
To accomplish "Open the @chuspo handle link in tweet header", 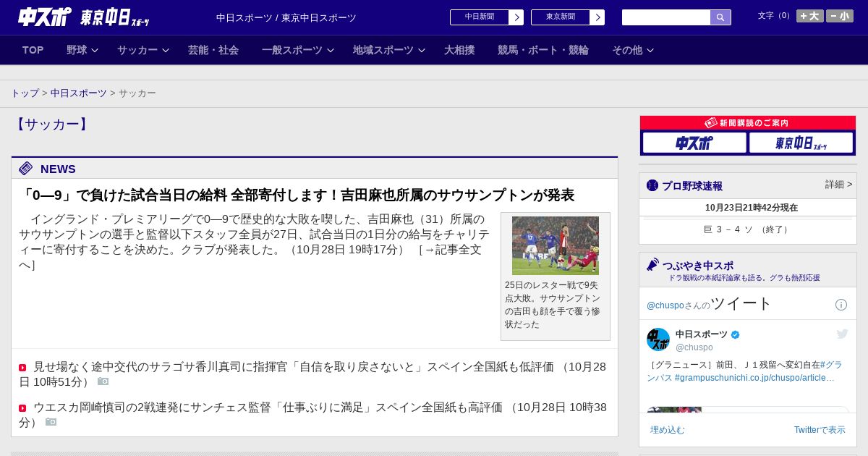I will (665, 305).
